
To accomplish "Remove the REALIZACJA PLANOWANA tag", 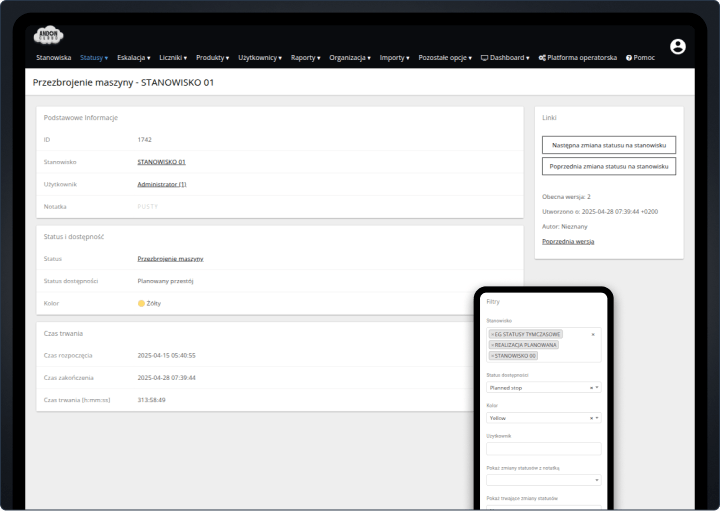I will 493,345.
